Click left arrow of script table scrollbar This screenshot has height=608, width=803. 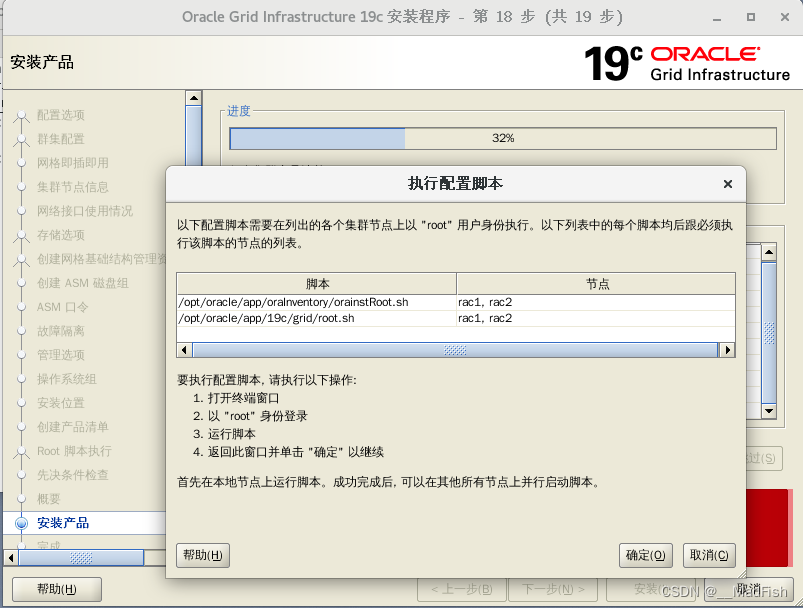point(184,350)
